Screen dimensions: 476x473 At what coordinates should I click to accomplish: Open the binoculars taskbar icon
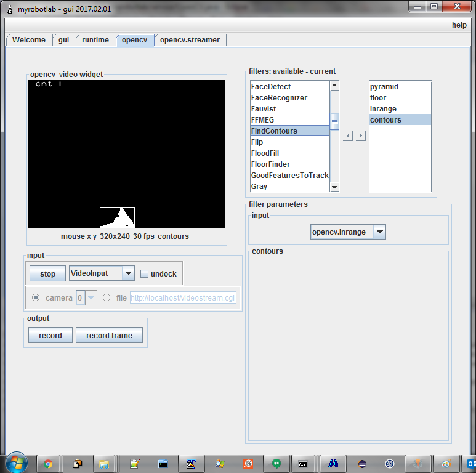click(333, 464)
